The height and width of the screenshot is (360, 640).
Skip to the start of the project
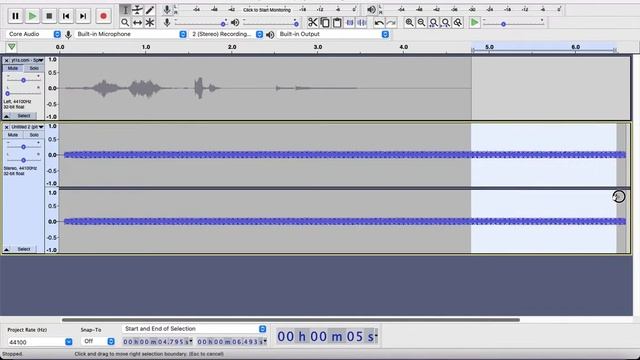[x=66, y=16]
